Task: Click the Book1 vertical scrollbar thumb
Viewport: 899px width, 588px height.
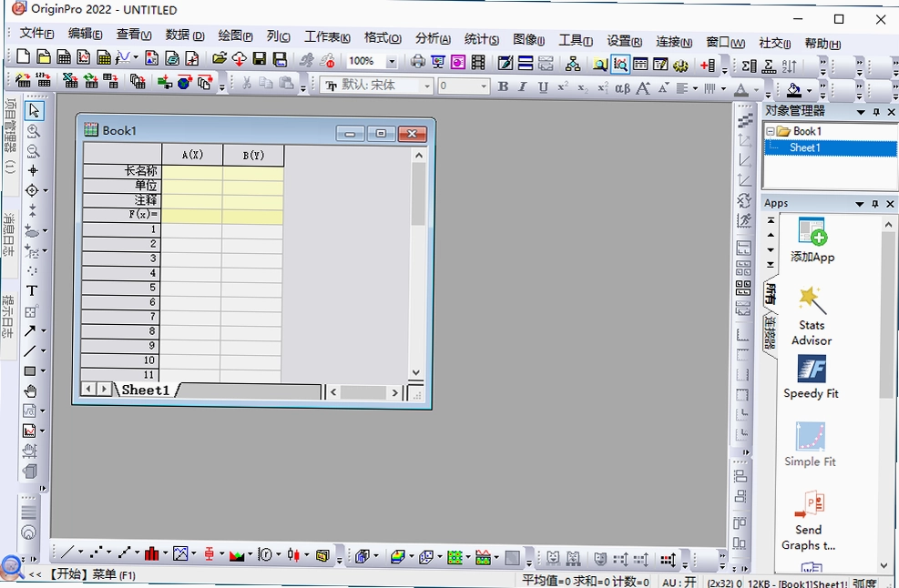Action: (418, 194)
